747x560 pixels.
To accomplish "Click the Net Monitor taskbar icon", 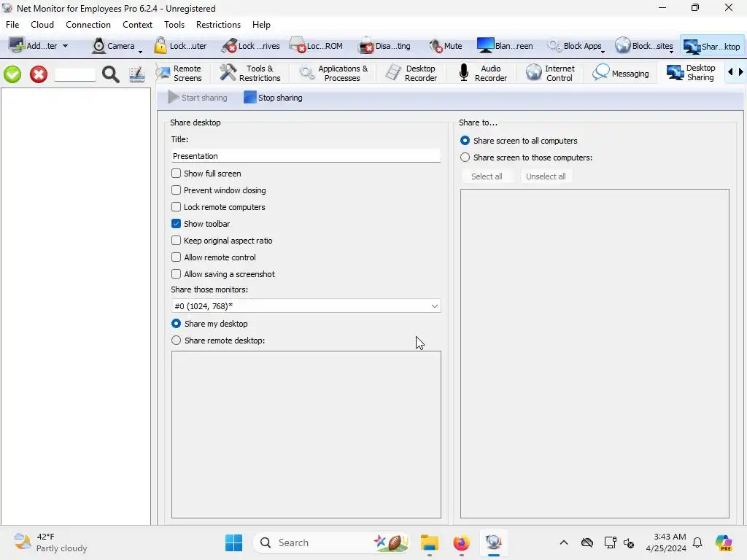I will point(494,542).
